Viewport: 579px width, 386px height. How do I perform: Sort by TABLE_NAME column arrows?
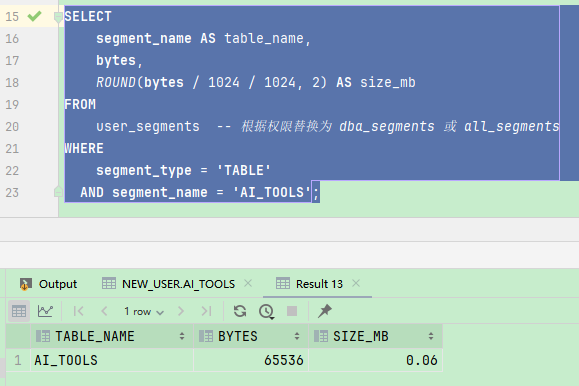[182, 336]
